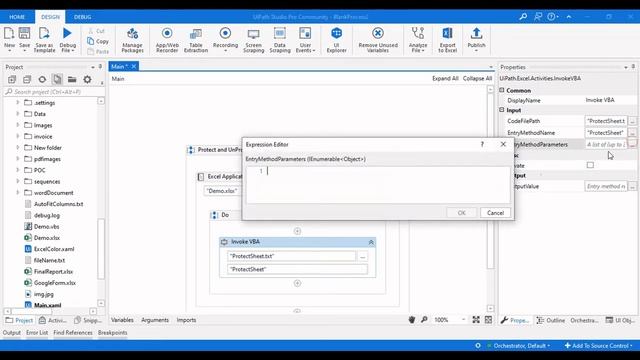The width and height of the screenshot is (640, 360).
Task: Click the Expression Editor text area
Action: tap(378, 184)
